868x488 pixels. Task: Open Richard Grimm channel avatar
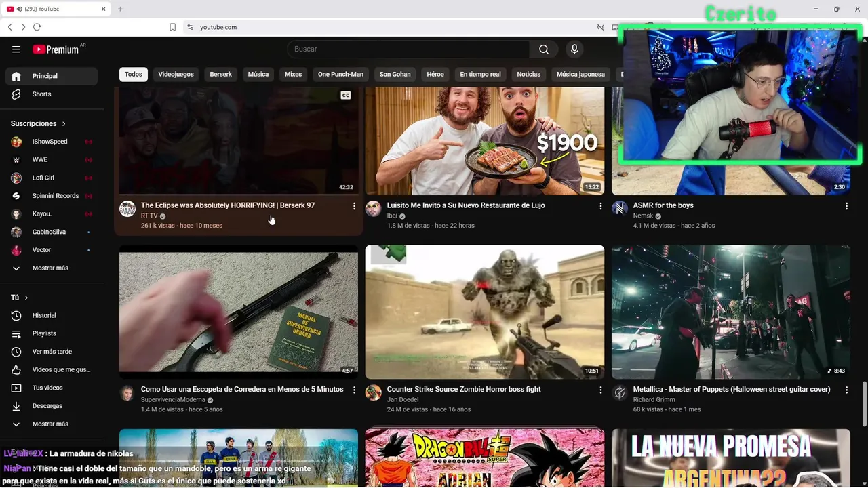620,393
